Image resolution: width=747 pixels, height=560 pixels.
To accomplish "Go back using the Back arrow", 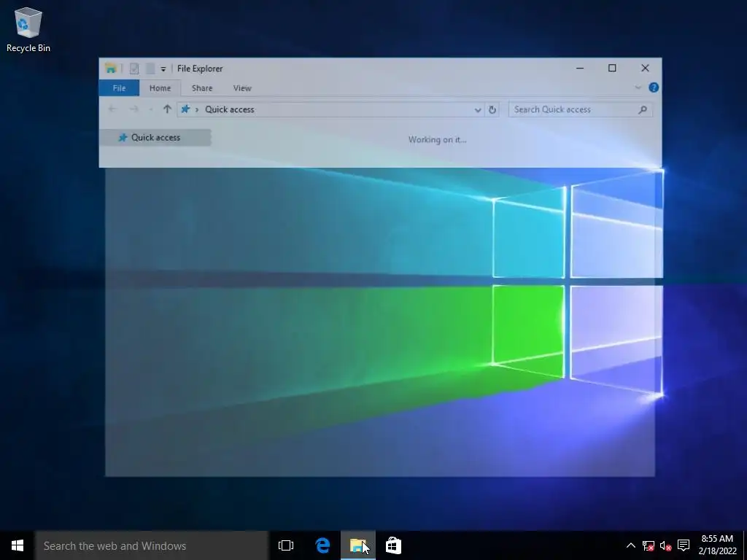I will (x=112, y=109).
